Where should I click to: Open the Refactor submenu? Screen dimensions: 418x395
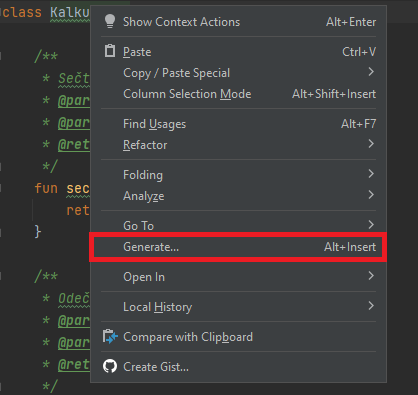pos(239,145)
